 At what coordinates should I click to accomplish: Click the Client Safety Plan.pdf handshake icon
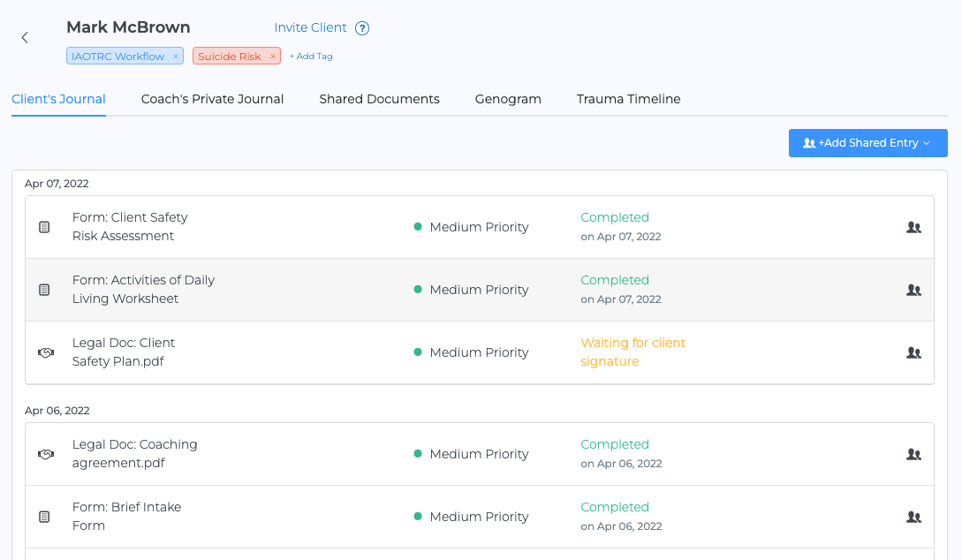pos(45,352)
